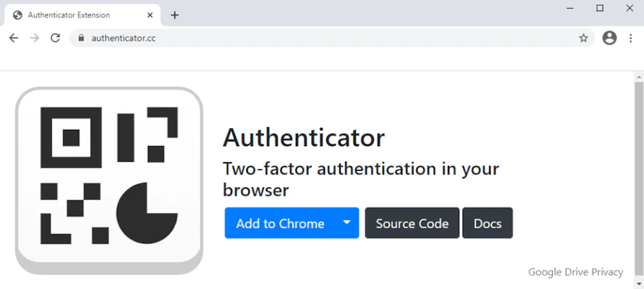Image resolution: width=644 pixels, height=289 pixels.
Task: Open the Docs button
Action: point(487,223)
